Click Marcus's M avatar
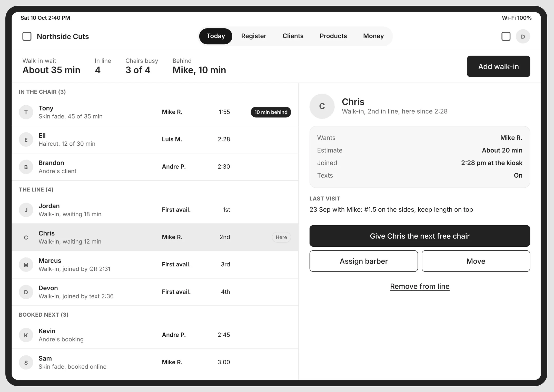This screenshot has width=554, height=392. click(26, 265)
